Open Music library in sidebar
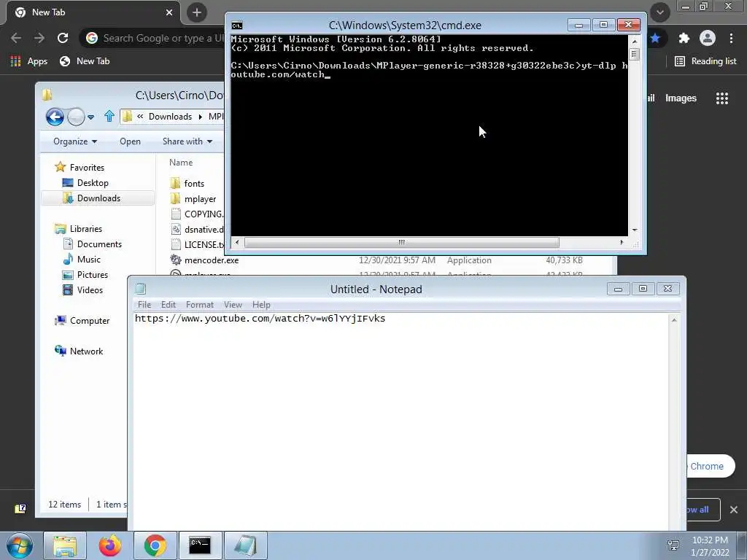The image size is (747, 560). pyautogui.click(x=88, y=260)
